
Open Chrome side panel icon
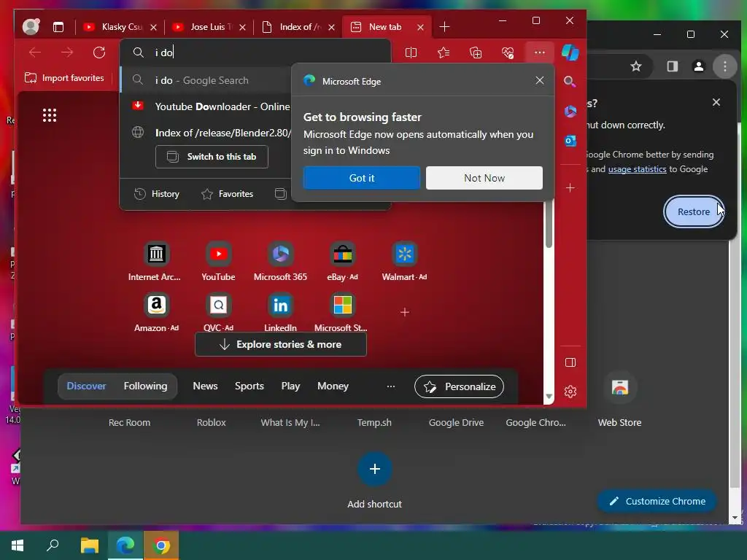[x=672, y=66]
